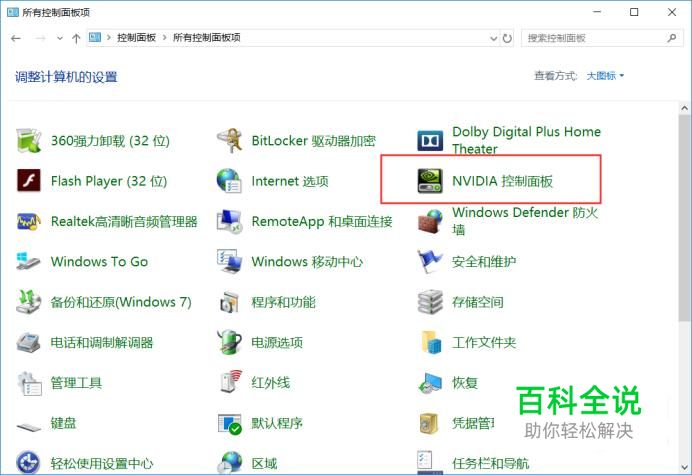Viewport: 692px width, 475px height.
Task: Click the 安全和维护 flag icon
Action: [x=430, y=261]
